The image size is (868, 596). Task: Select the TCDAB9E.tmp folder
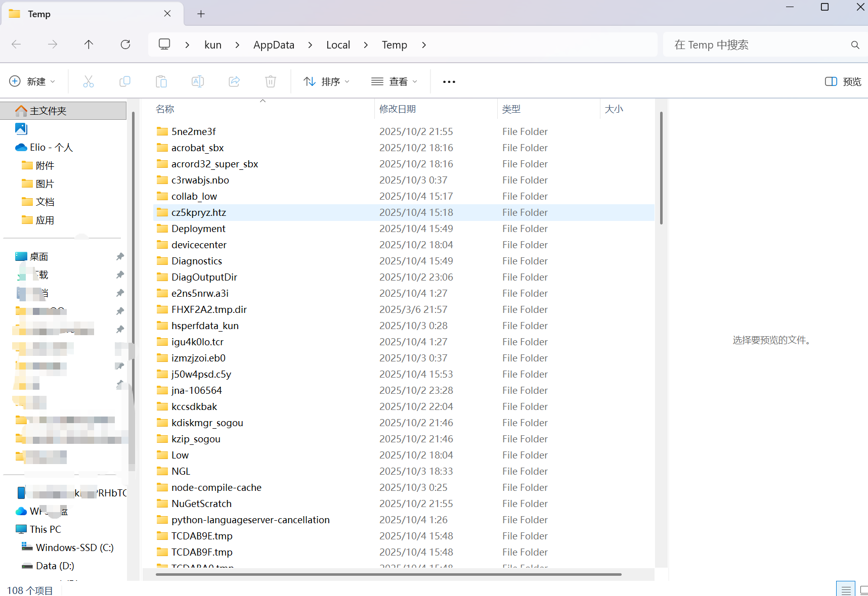[x=404, y=536]
